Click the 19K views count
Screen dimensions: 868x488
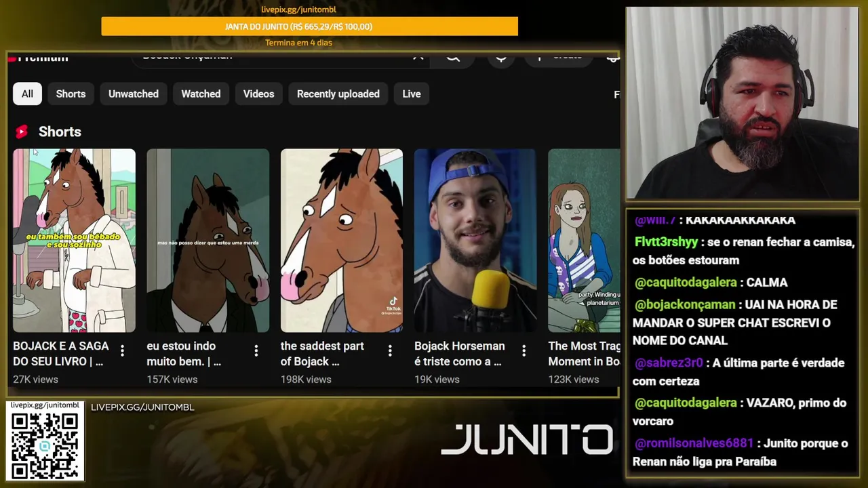(437, 380)
